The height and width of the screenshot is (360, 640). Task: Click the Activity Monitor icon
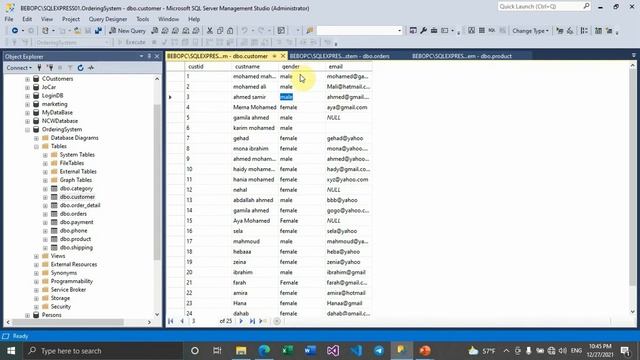[91, 68]
